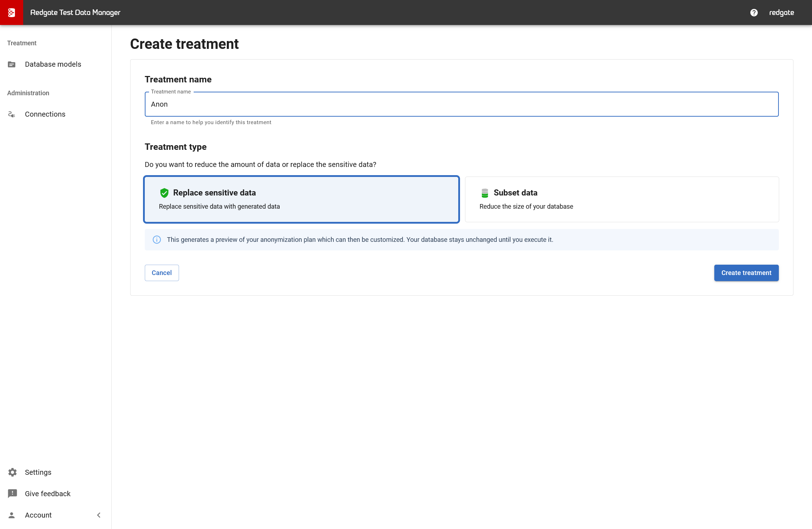
Task: Open Database models in sidebar
Action: coord(53,64)
